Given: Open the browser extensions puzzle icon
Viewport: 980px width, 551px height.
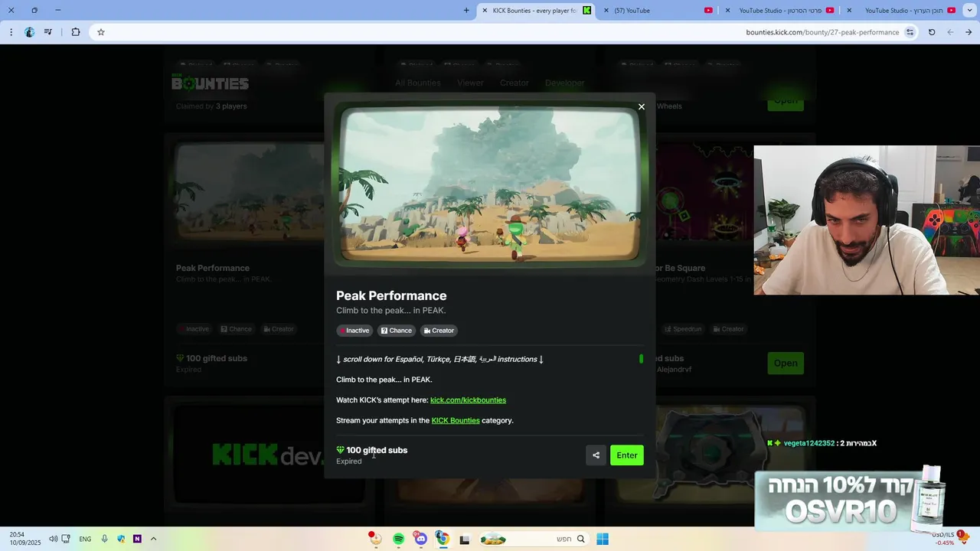Looking at the screenshot, I should pyautogui.click(x=75, y=32).
